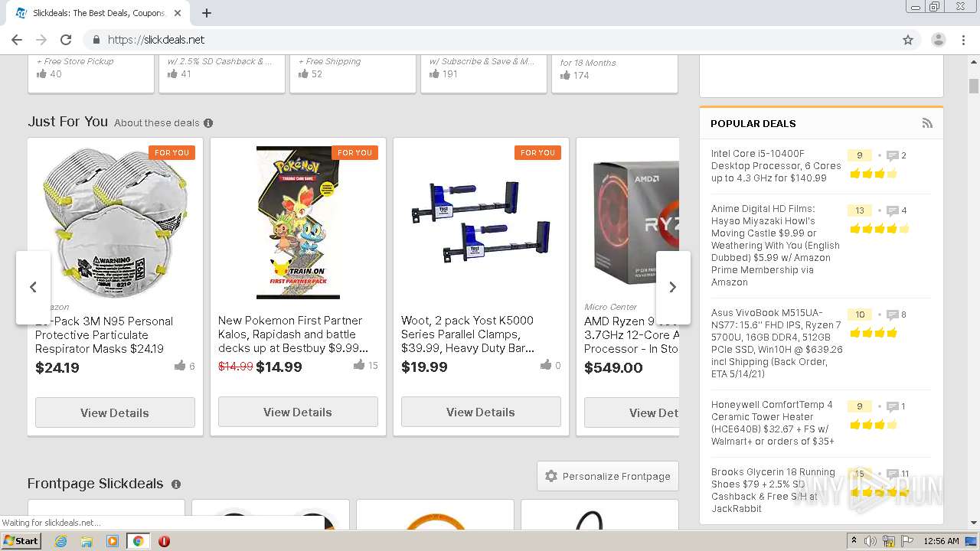The image size is (980, 551).
Task: Click system clock showing 12:56 AM
Action: (941, 541)
